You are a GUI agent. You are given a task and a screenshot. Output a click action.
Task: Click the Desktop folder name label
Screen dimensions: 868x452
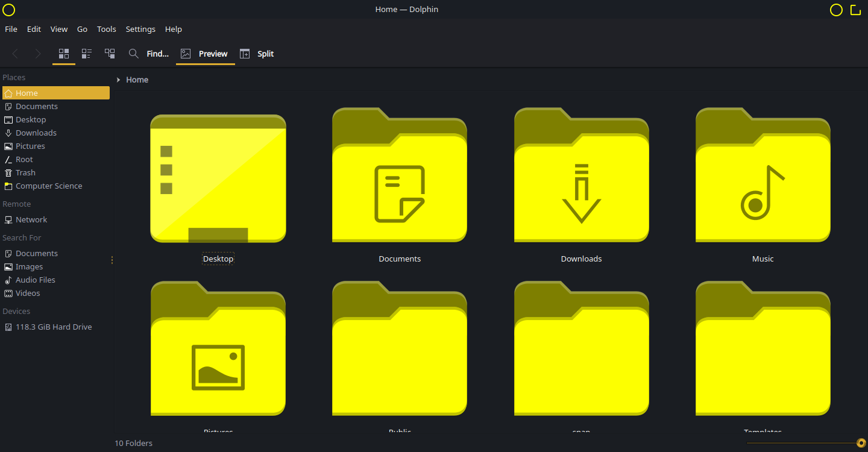click(x=218, y=259)
